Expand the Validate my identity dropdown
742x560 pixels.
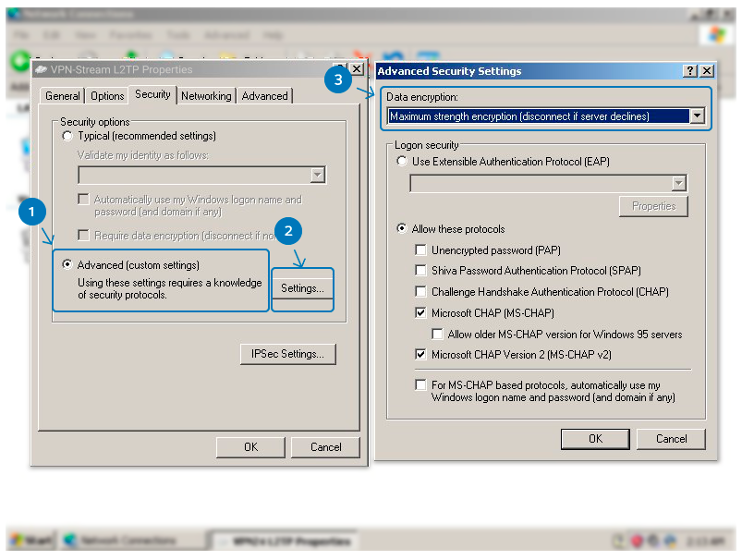click(318, 176)
